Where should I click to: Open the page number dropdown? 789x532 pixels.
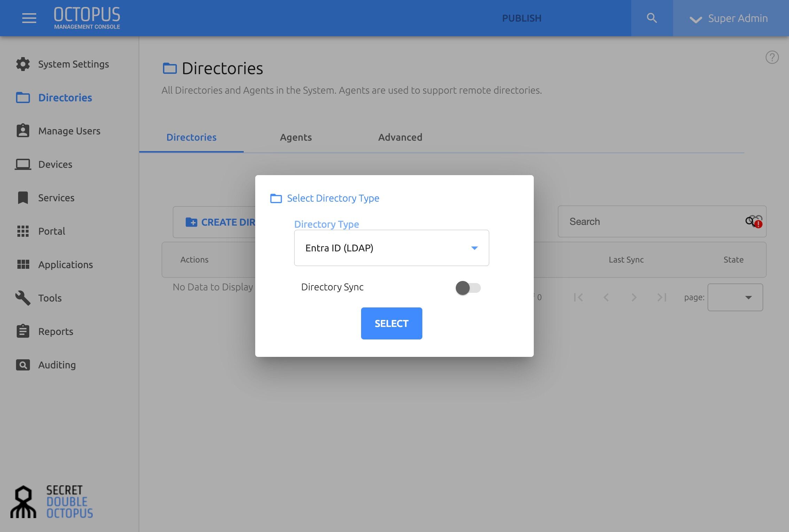(x=735, y=297)
